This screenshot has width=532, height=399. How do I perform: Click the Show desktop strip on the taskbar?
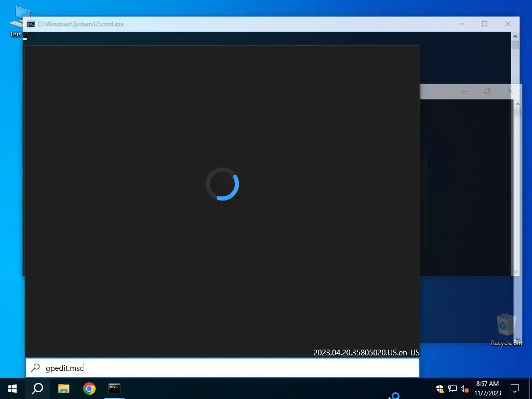(x=530, y=389)
